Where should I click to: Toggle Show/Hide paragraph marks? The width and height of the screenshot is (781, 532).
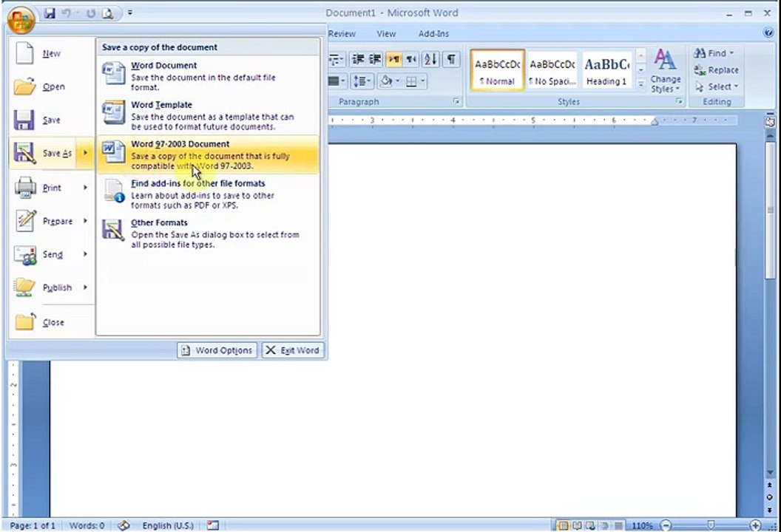pos(450,60)
